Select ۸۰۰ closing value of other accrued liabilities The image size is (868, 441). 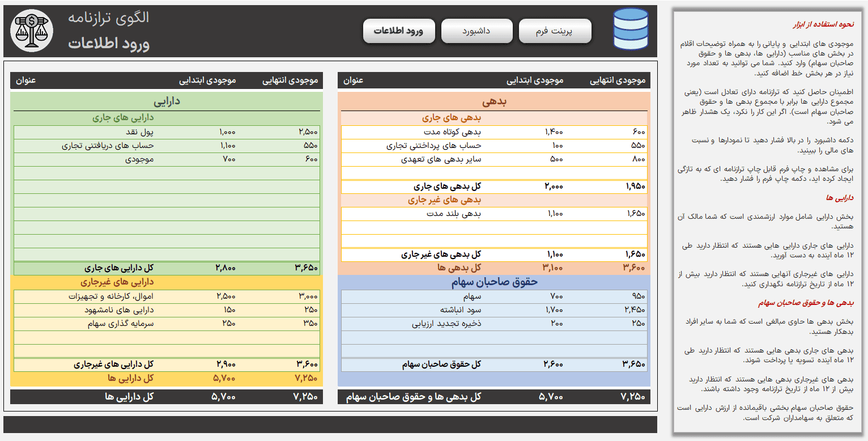639,159
